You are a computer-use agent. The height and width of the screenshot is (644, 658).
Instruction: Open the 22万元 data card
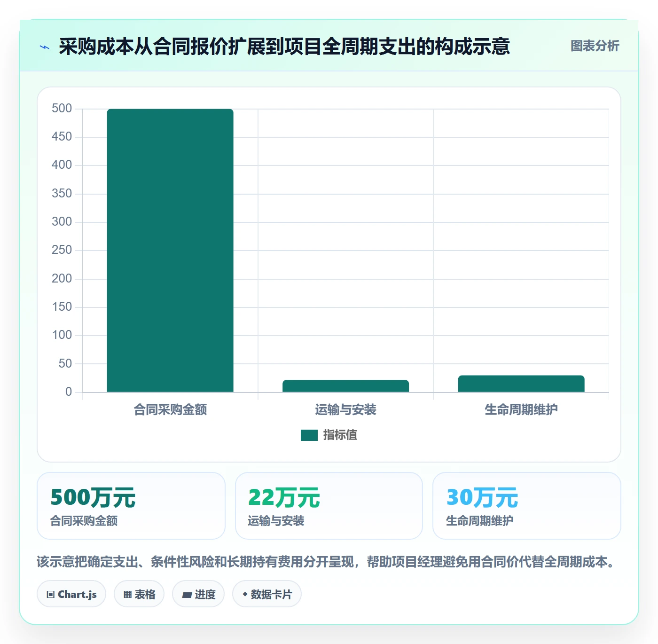coord(329,506)
